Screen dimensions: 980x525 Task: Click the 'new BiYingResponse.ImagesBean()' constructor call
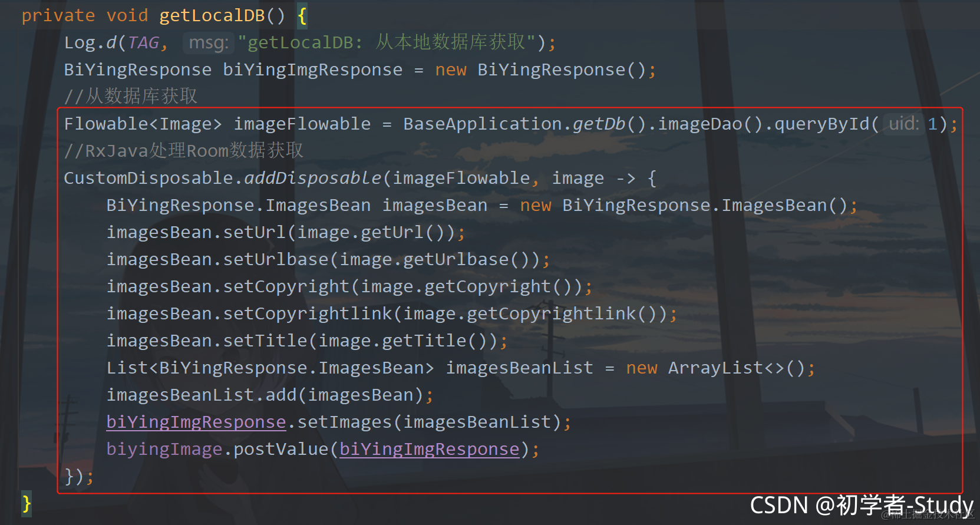point(684,205)
